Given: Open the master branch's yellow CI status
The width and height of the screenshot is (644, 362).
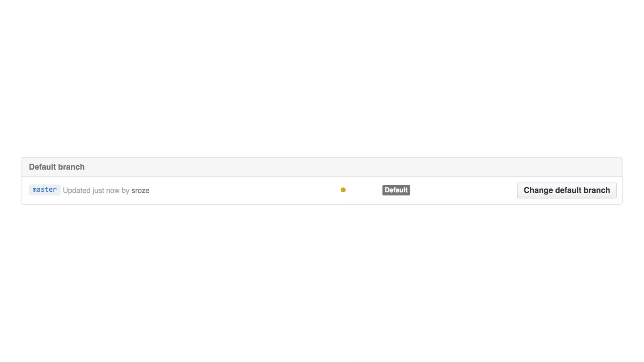Looking at the screenshot, I should 343,190.
